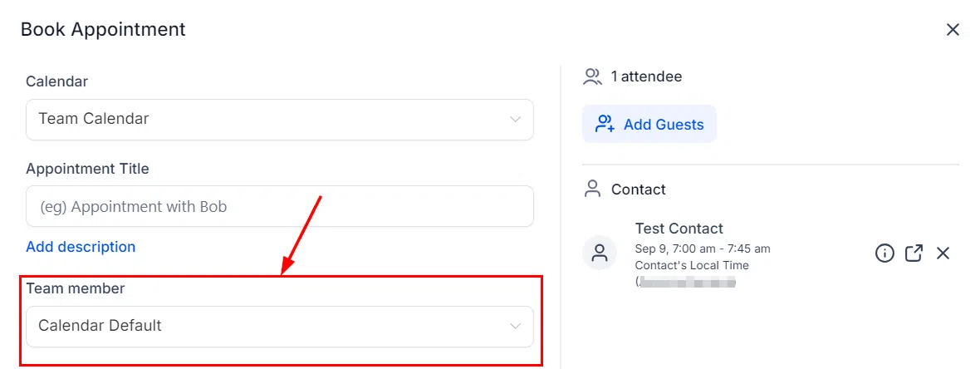Expand the Calendar field chevron arrow
Screen dimensions: 980x369
[x=515, y=119]
